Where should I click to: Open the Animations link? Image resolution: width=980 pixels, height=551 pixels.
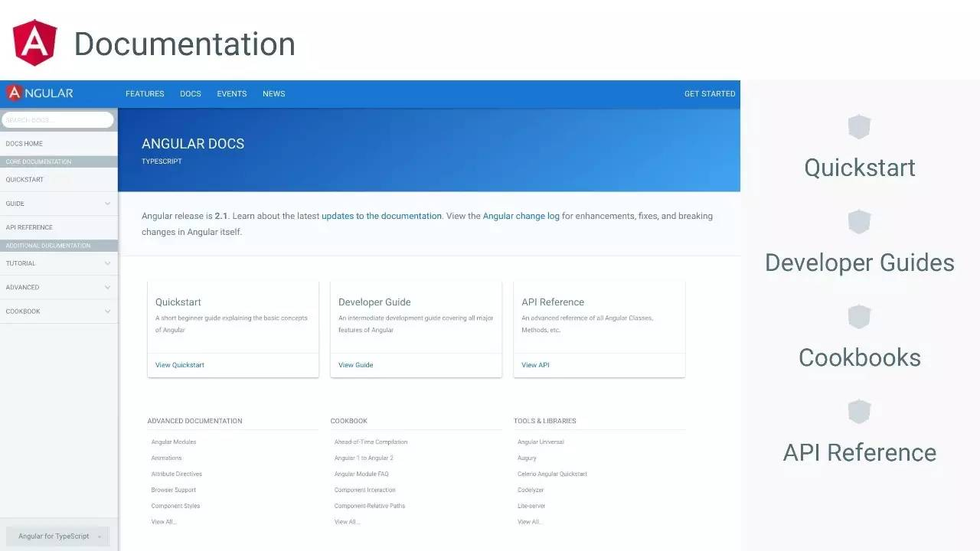pyautogui.click(x=166, y=458)
